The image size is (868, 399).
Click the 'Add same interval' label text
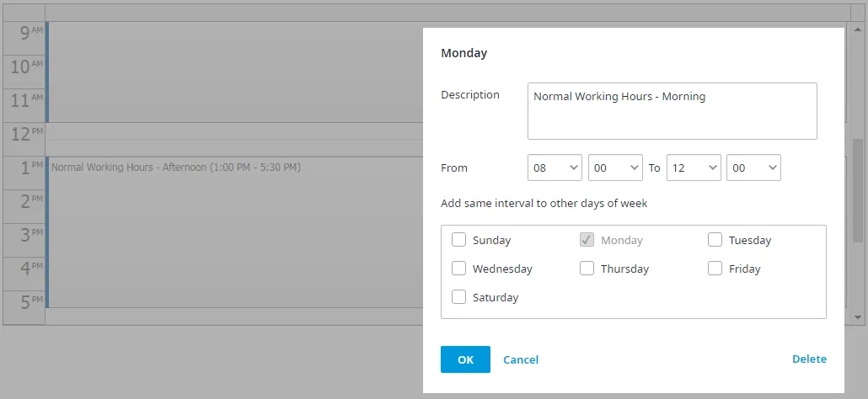544,204
